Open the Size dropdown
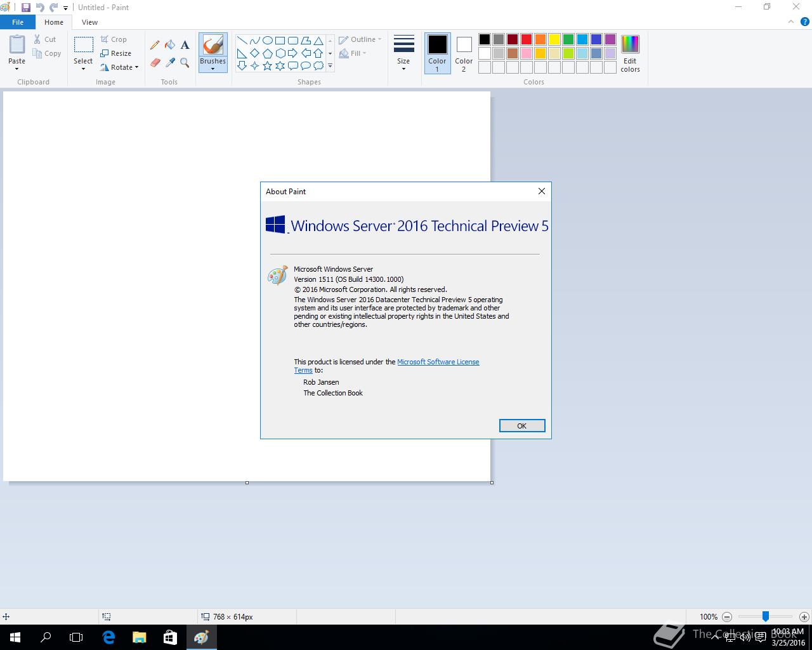The image size is (812, 650). 403,53
